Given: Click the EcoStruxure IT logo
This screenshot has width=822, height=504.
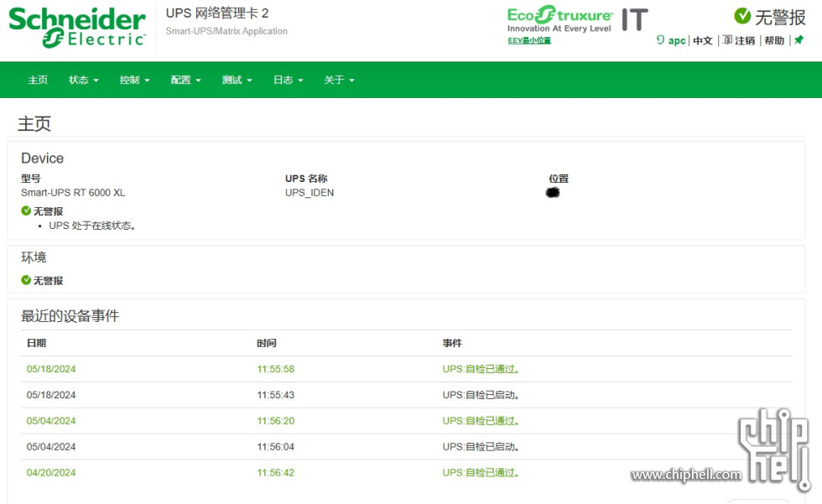Looking at the screenshot, I should point(578,20).
